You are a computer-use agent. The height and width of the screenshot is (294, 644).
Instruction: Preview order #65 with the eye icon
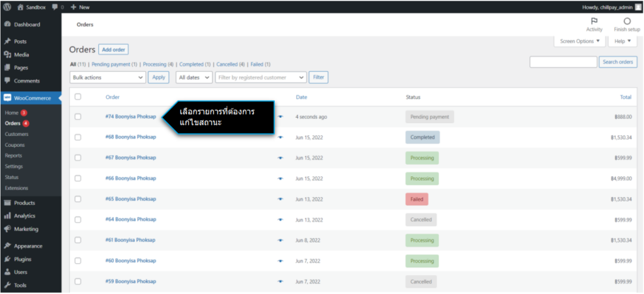tap(280, 199)
